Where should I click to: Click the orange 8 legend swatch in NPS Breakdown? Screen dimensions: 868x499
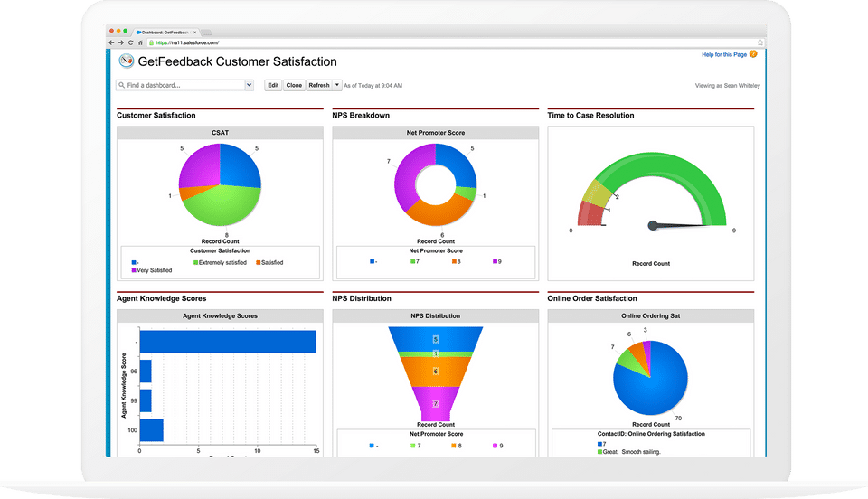(454, 261)
